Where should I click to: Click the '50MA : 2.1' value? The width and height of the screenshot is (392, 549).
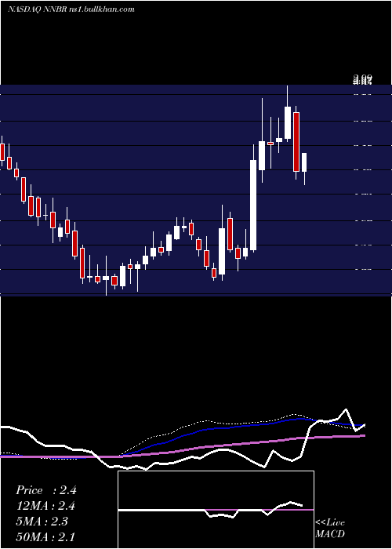point(45,536)
